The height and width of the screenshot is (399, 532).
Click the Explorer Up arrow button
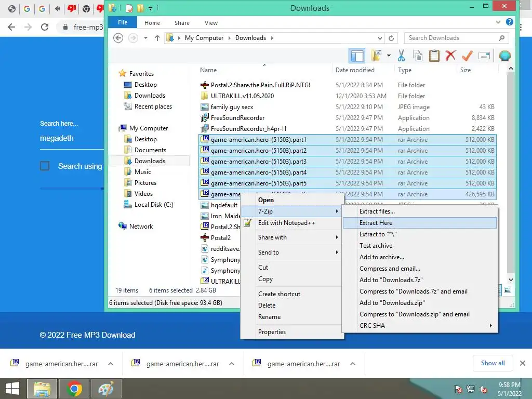tap(157, 38)
